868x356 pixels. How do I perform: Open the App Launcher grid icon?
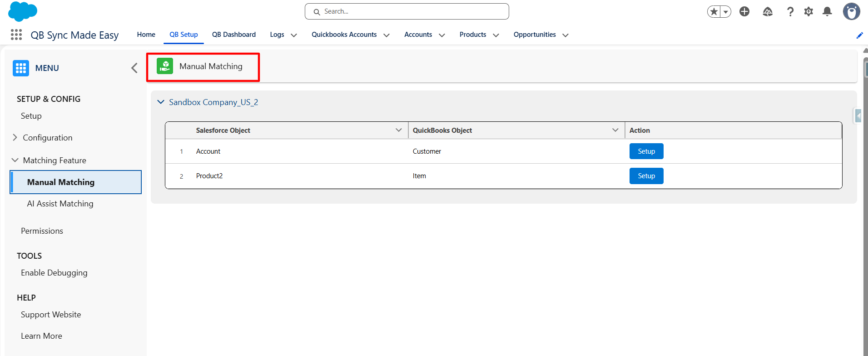click(16, 35)
